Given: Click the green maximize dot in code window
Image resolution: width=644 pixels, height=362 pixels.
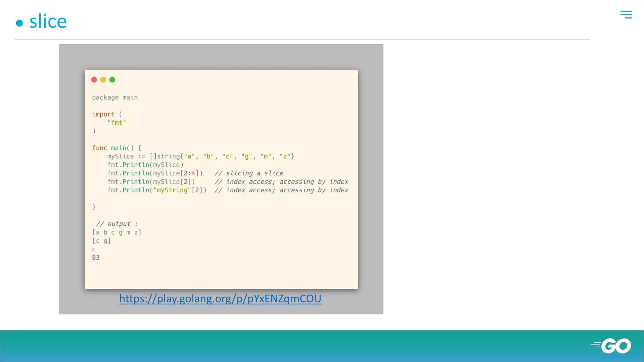Looking at the screenshot, I should [x=112, y=80].
